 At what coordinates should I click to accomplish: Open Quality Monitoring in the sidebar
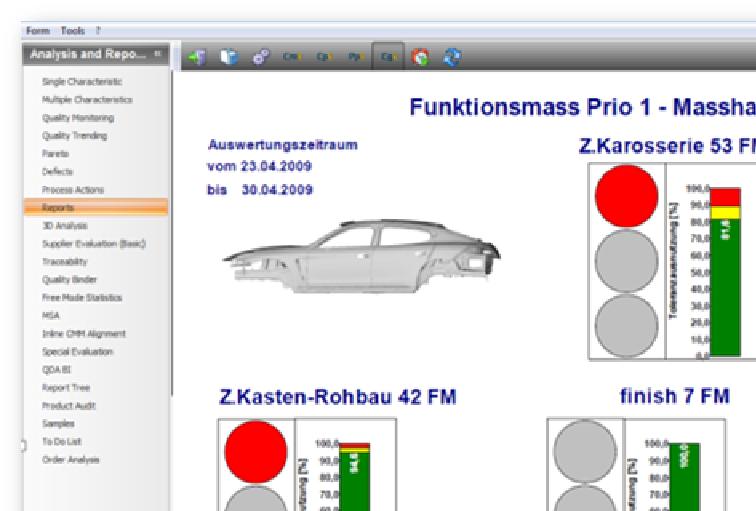[x=78, y=118]
